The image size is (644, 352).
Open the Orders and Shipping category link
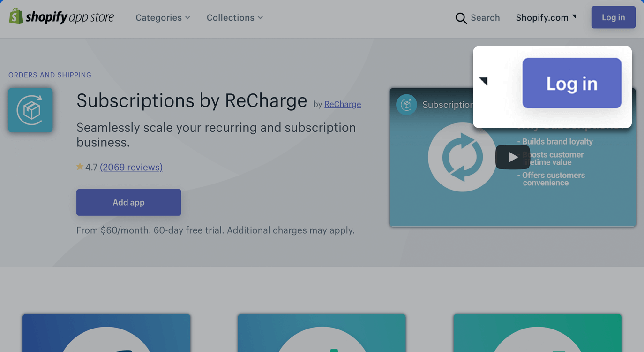coord(50,75)
